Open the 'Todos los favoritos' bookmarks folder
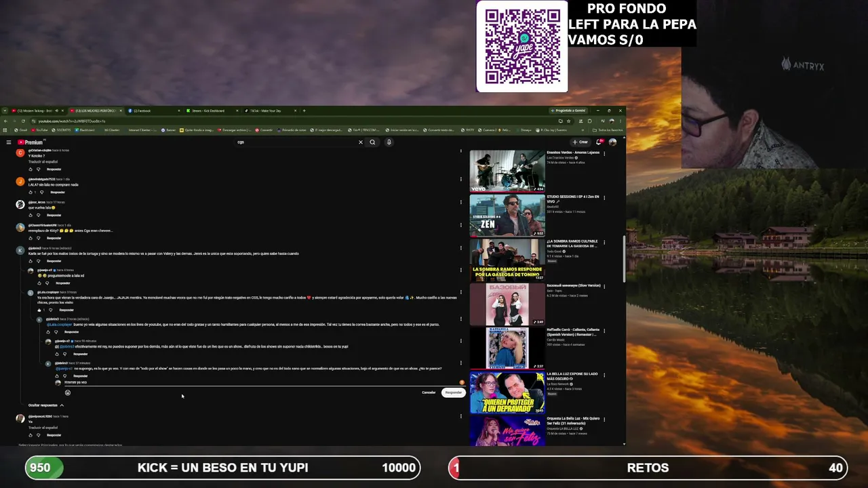Image resolution: width=868 pixels, height=488 pixels. pyautogui.click(x=608, y=130)
